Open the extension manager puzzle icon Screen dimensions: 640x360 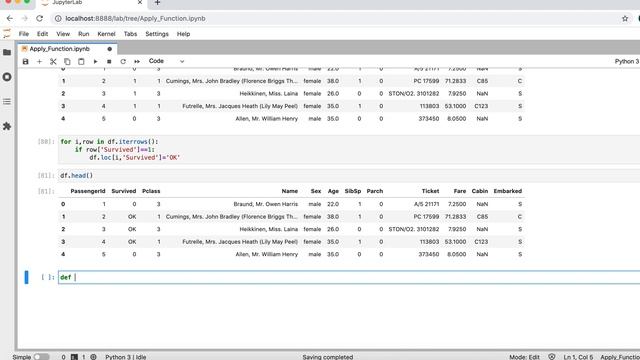click(x=7, y=126)
